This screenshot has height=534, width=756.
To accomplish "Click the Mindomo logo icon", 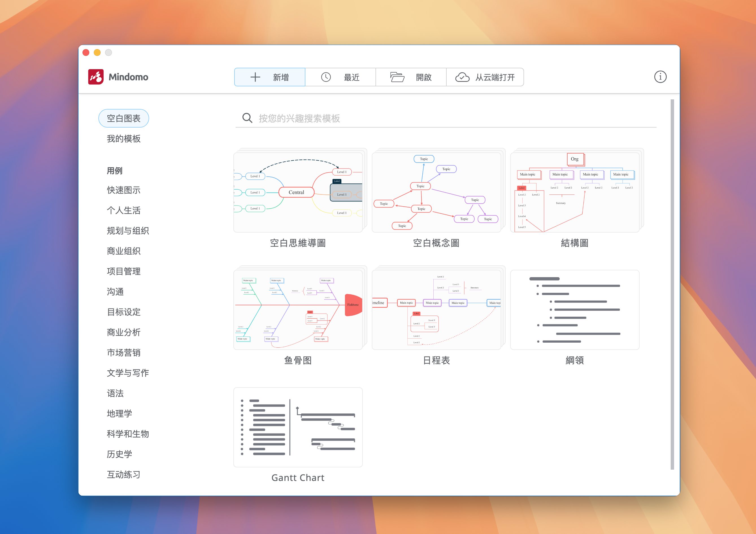I will pos(96,77).
